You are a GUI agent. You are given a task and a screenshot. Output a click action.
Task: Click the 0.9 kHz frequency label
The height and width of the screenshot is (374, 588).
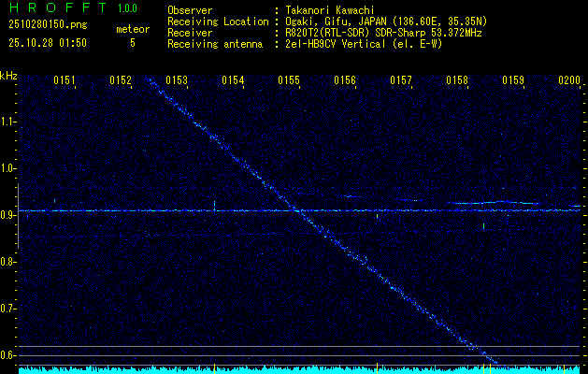7,215
